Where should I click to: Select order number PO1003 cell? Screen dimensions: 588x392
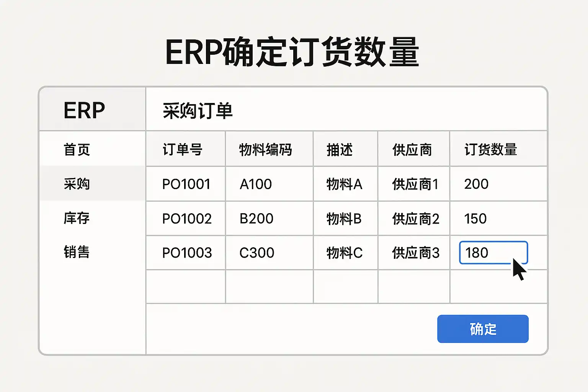click(x=187, y=253)
